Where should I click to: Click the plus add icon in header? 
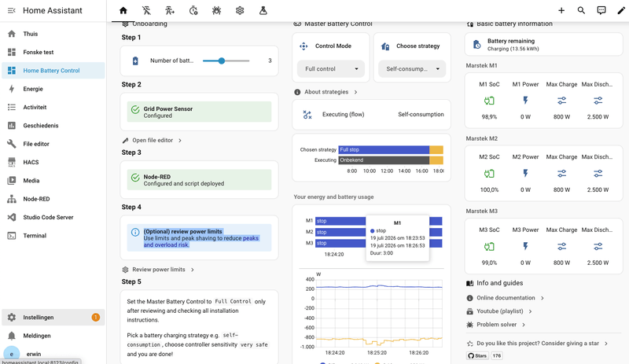click(561, 10)
